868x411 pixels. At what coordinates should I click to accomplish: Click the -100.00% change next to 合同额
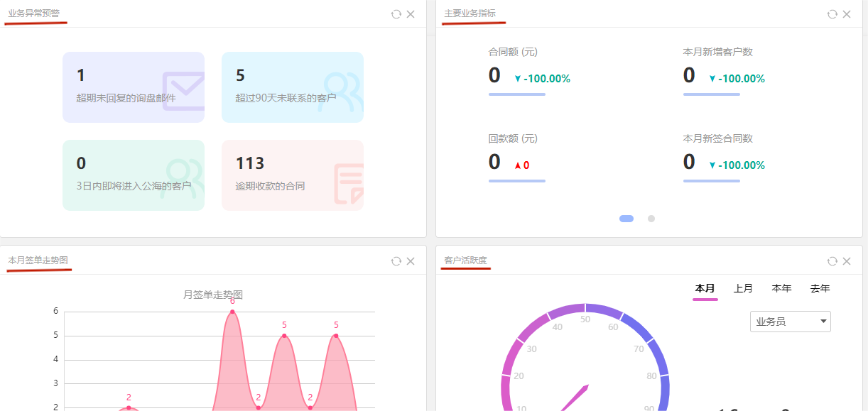[x=542, y=79]
